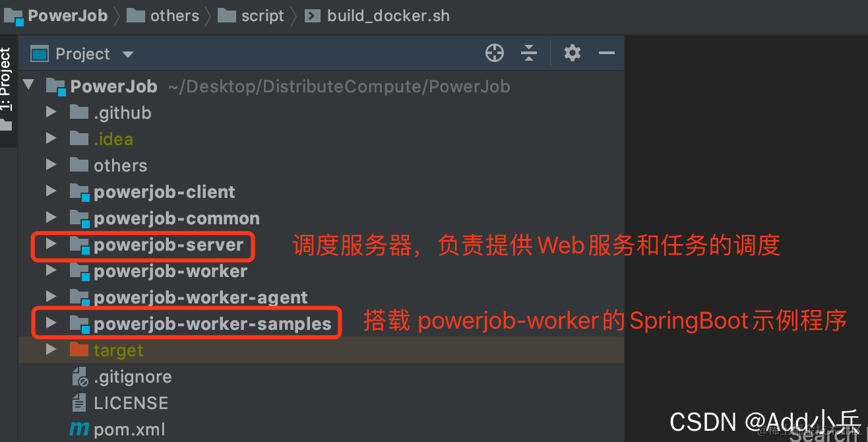Click the powerjob-common module folder icon

tap(78, 218)
